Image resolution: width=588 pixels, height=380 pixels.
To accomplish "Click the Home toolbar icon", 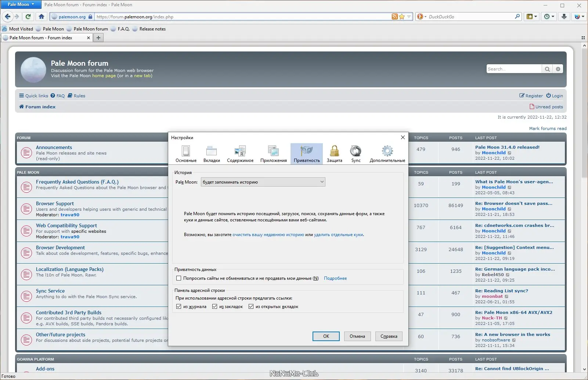I will pyautogui.click(x=42, y=17).
